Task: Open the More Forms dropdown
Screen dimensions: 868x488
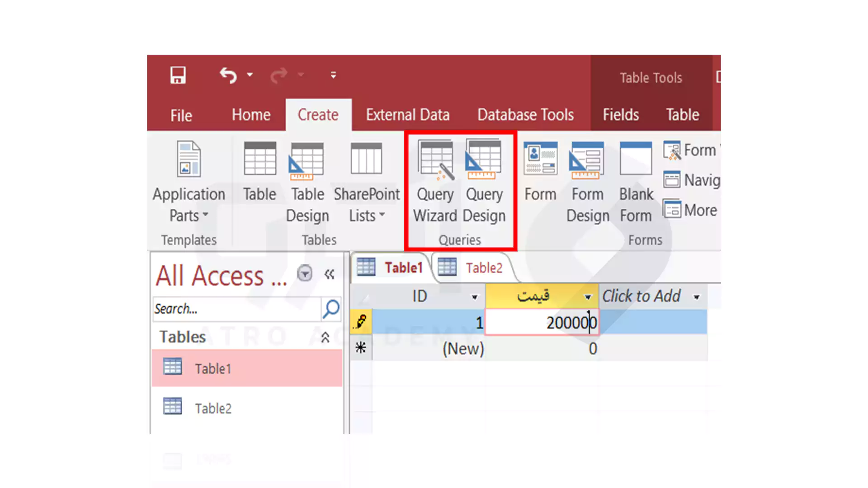Action: pyautogui.click(x=690, y=210)
